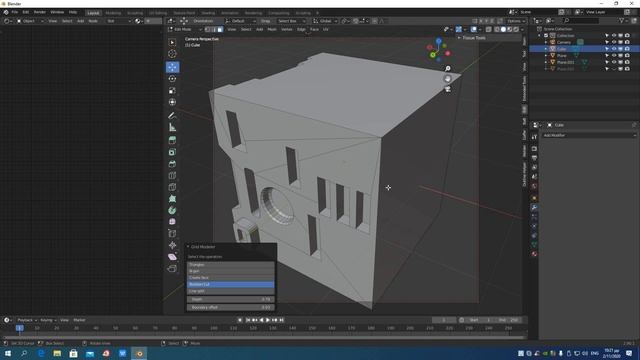Open the Modifier properties wrench tab
The height and width of the screenshot is (360, 640).
pyautogui.click(x=534, y=207)
